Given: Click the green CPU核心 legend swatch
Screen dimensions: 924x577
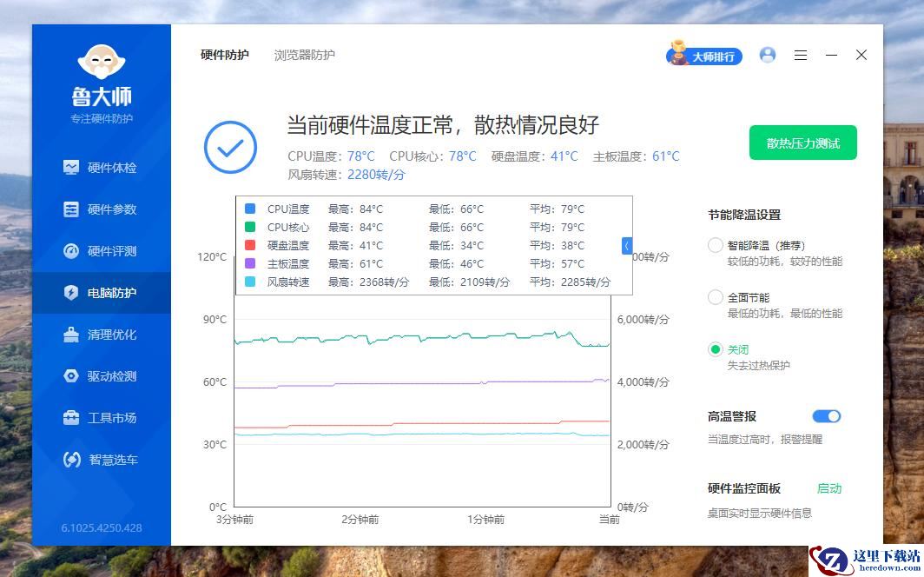Looking at the screenshot, I should 250,227.
